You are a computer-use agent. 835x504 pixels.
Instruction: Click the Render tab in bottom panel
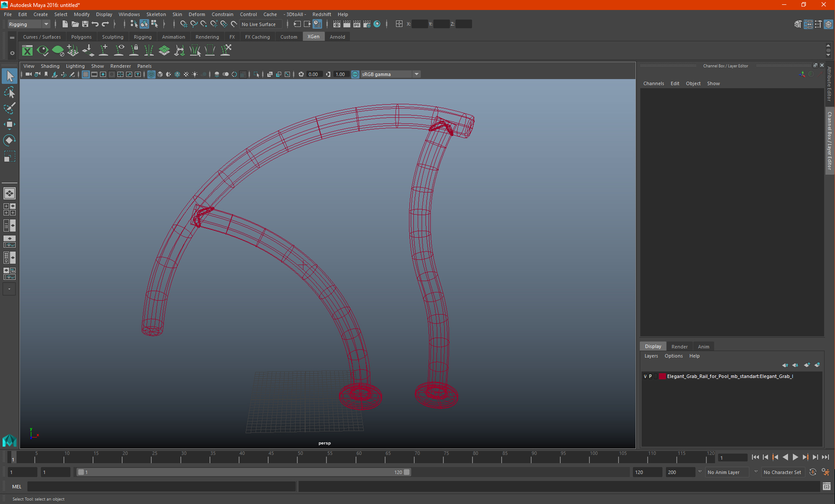pyautogui.click(x=679, y=346)
